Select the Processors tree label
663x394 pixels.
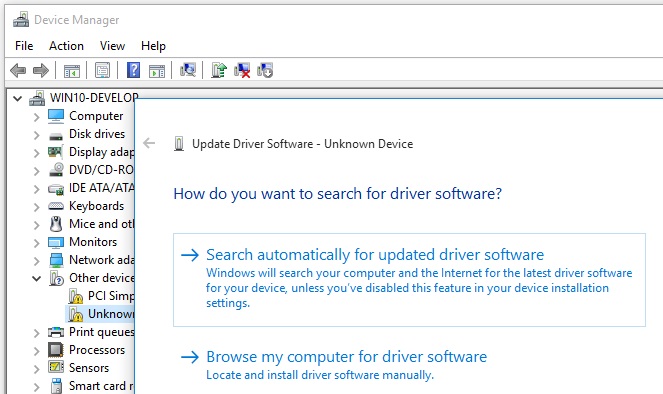click(97, 350)
